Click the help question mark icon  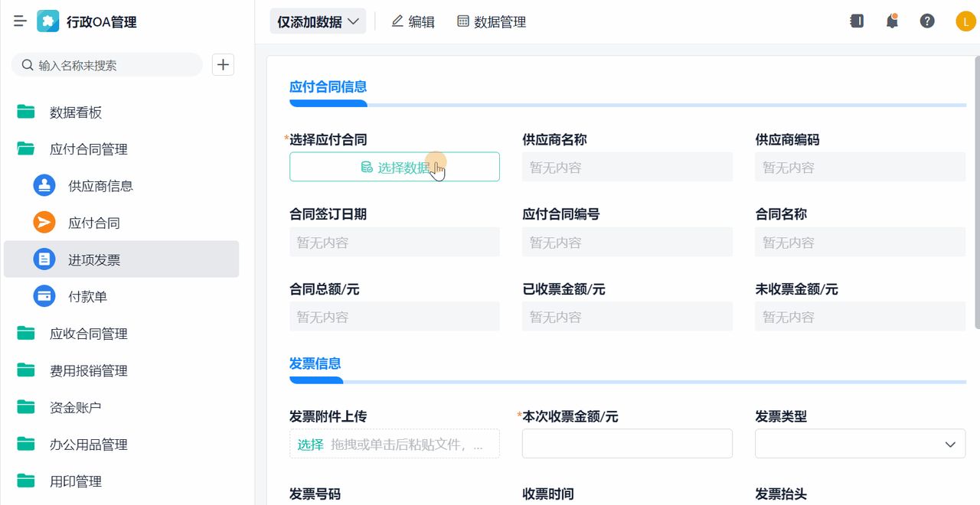(927, 21)
